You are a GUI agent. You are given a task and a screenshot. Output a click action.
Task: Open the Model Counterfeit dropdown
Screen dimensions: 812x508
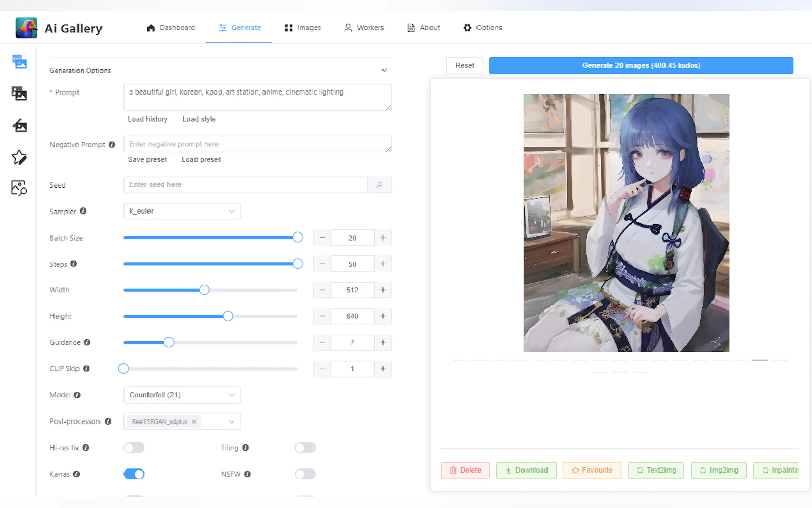point(182,395)
